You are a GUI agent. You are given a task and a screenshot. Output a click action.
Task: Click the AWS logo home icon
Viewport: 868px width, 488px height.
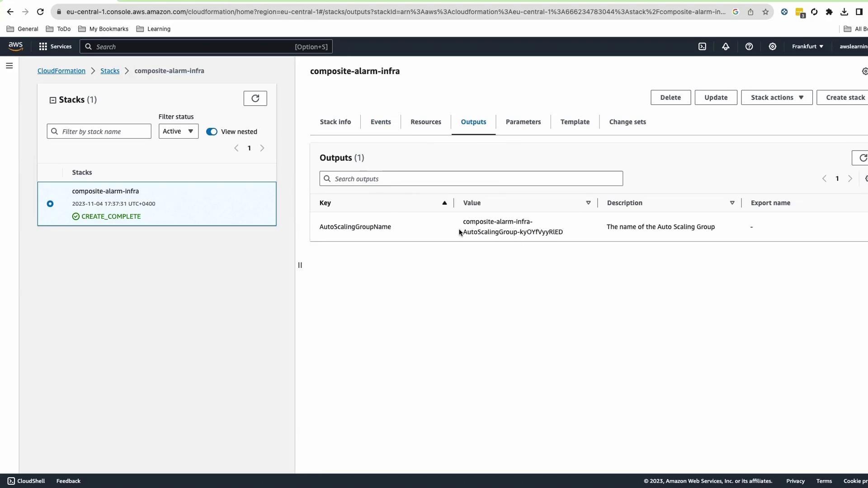pos(15,46)
